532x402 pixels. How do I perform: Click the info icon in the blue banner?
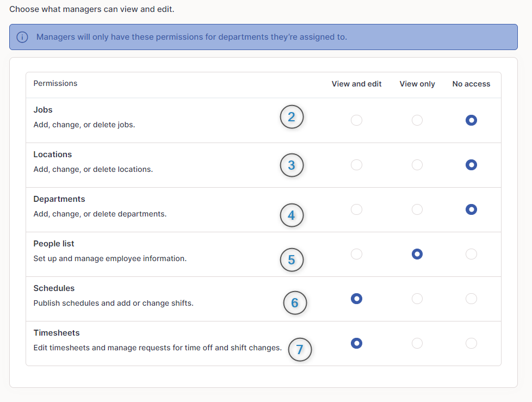tap(22, 37)
